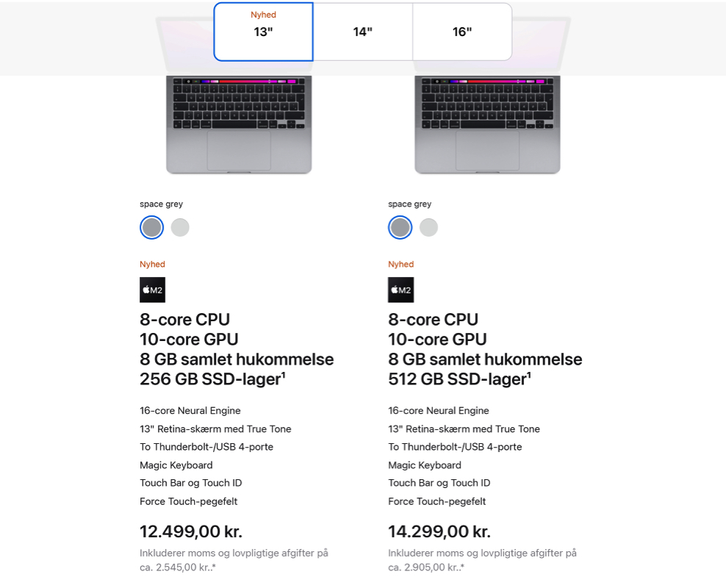Click footnote 1 next to 256 GB SSD-lager
This screenshot has width=726, height=588.
[284, 375]
